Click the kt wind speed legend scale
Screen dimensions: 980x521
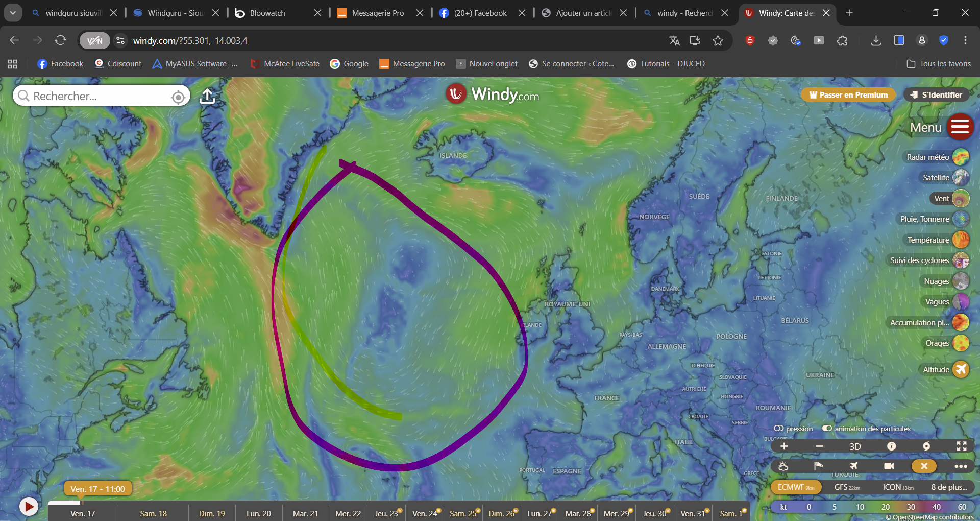[872, 507]
